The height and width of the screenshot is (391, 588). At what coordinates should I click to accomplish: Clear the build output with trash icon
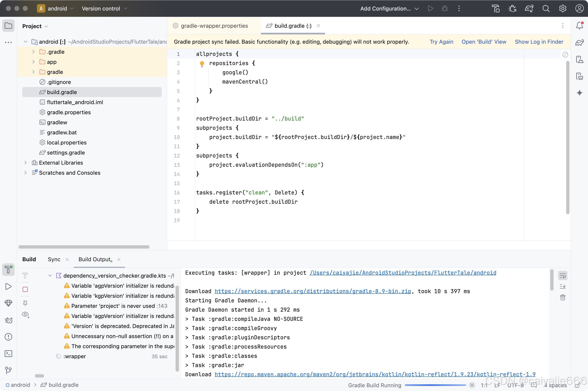pyautogui.click(x=563, y=297)
